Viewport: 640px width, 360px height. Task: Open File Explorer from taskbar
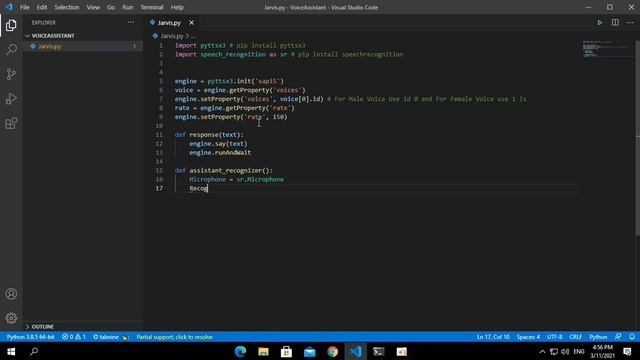(263, 351)
